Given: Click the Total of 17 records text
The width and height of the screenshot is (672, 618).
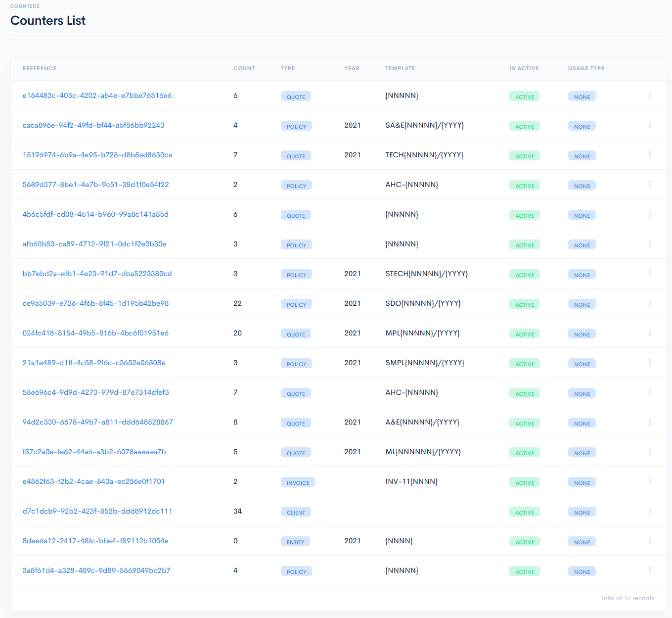Looking at the screenshot, I should tap(627, 598).
